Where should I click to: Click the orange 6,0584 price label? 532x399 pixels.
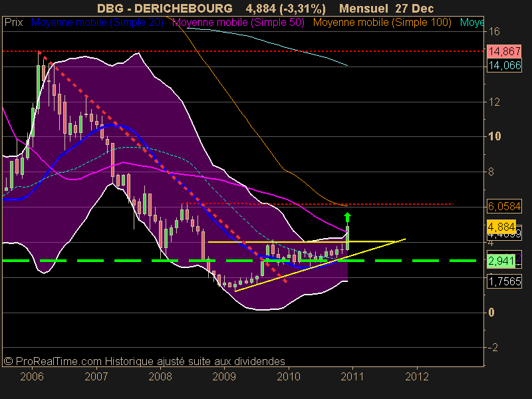[504, 206]
